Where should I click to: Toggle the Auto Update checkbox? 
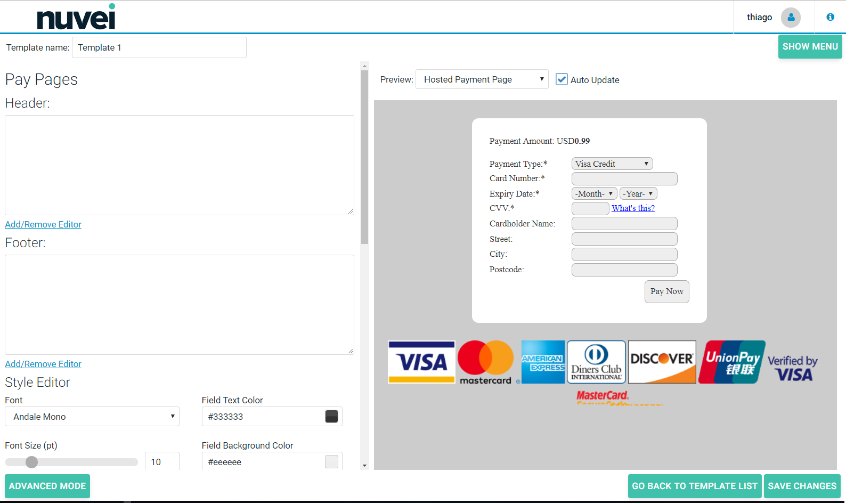[562, 79]
